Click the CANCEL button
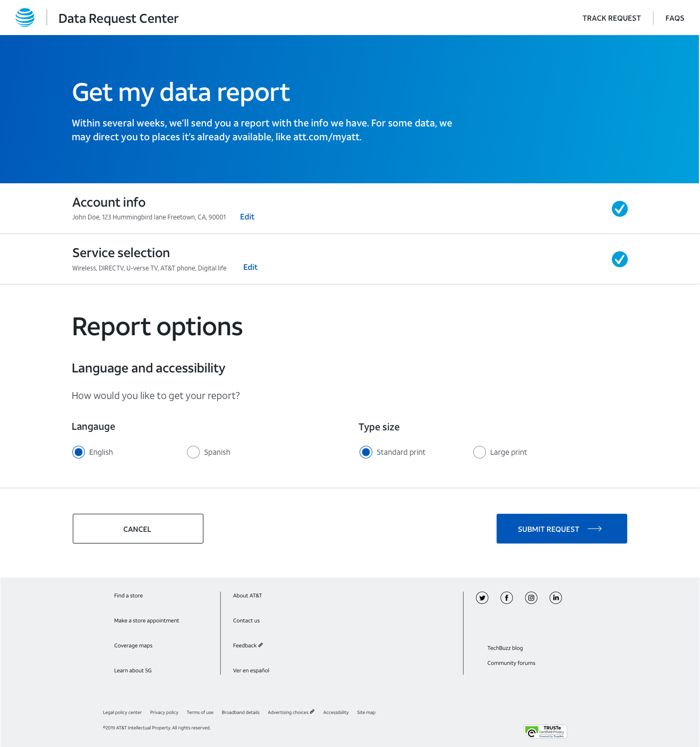700x747 pixels. point(138,529)
